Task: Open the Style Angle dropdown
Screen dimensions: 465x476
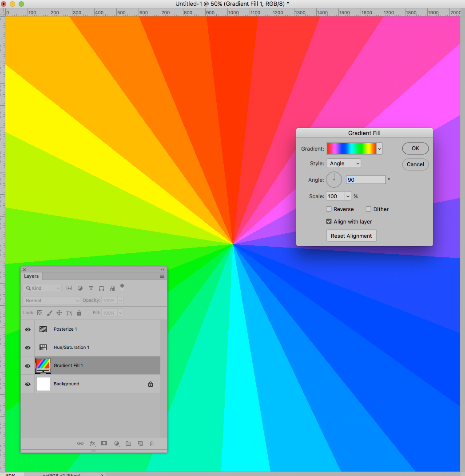Action: (x=344, y=163)
